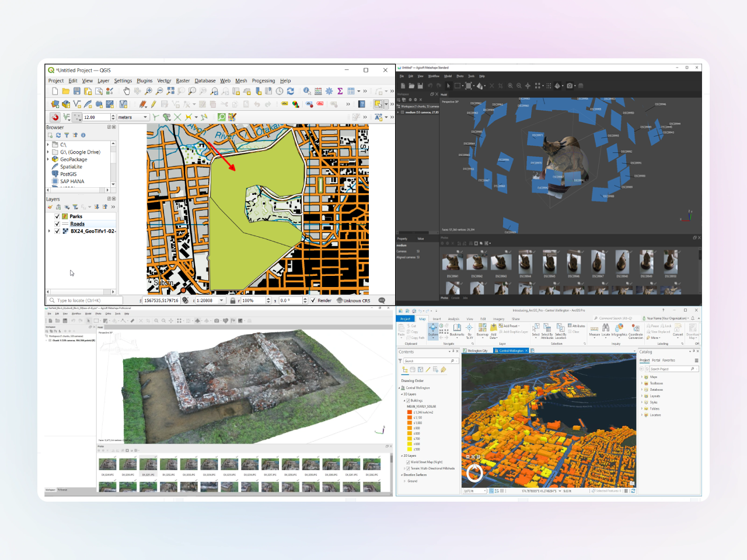Click the Unknown CRS button in QGIS status bar
The width and height of the screenshot is (747, 560).
coord(354,300)
